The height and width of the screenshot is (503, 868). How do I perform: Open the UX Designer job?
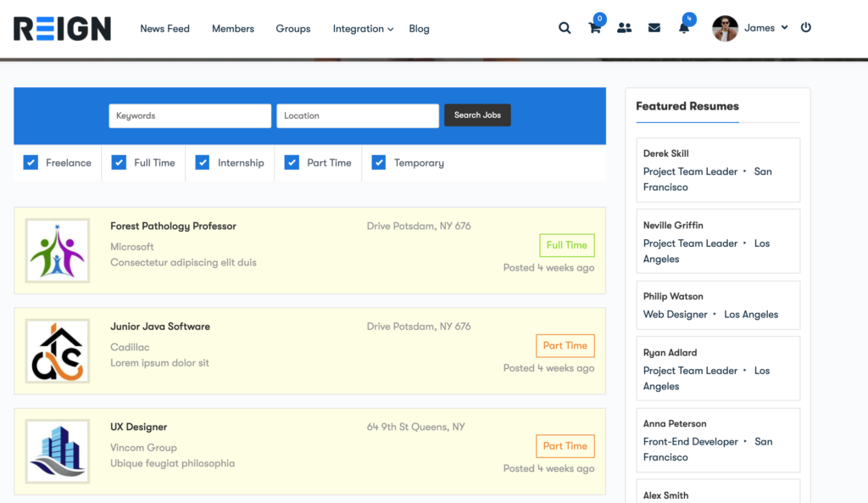138,428
